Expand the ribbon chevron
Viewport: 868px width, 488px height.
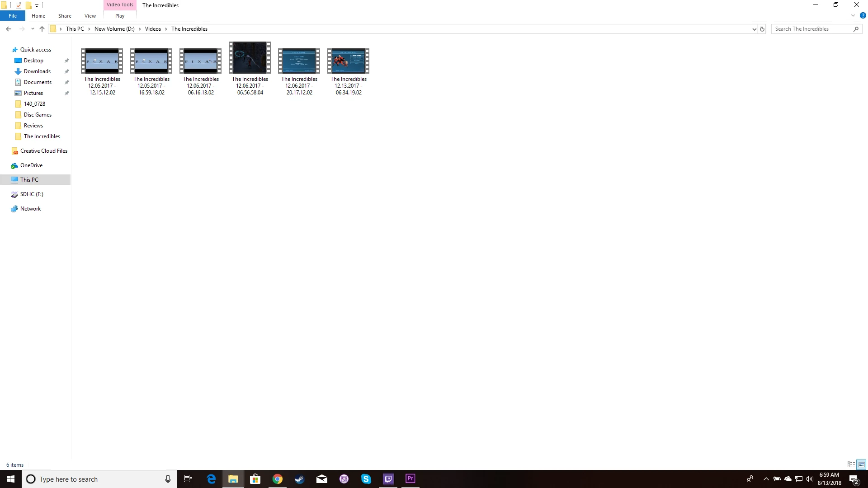point(853,15)
